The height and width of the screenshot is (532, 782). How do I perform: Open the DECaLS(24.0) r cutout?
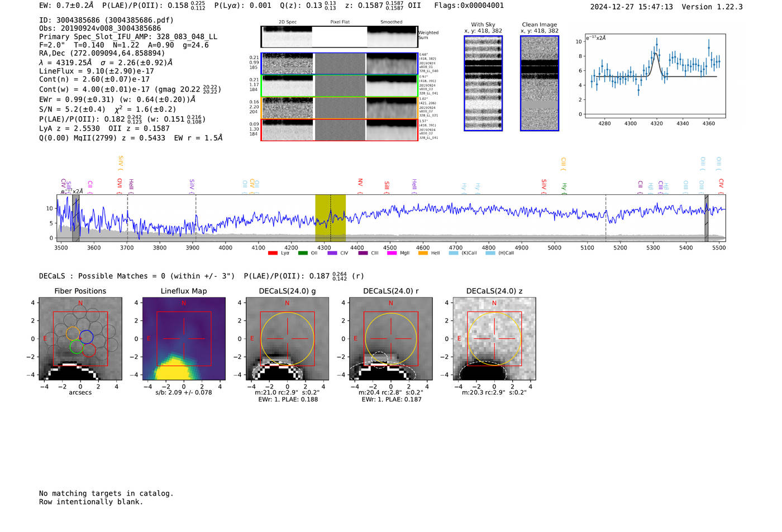coord(390,339)
